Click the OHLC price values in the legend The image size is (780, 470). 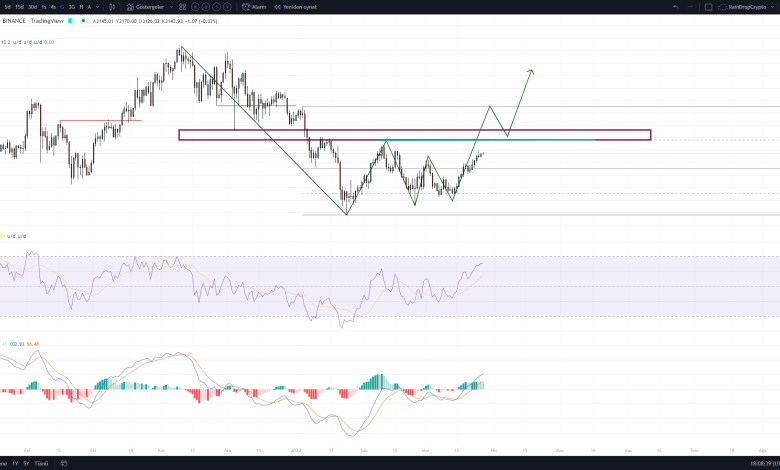pos(155,21)
